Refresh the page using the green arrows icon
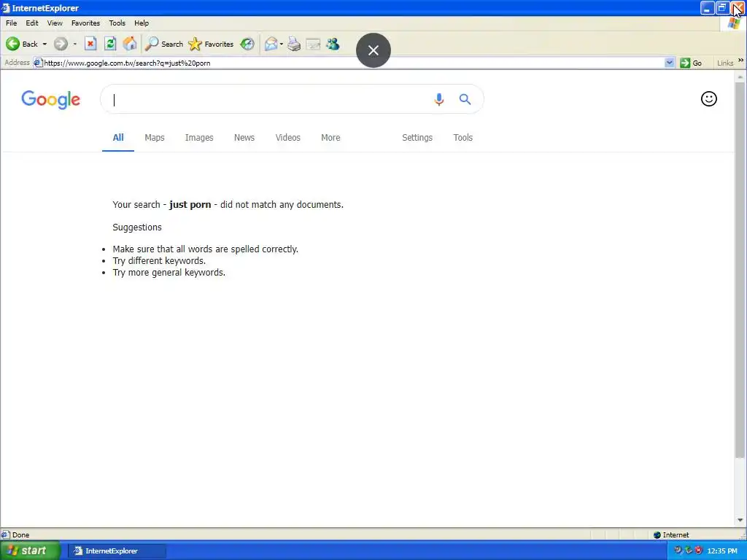The width and height of the screenshot is (747, 560). 110,44
